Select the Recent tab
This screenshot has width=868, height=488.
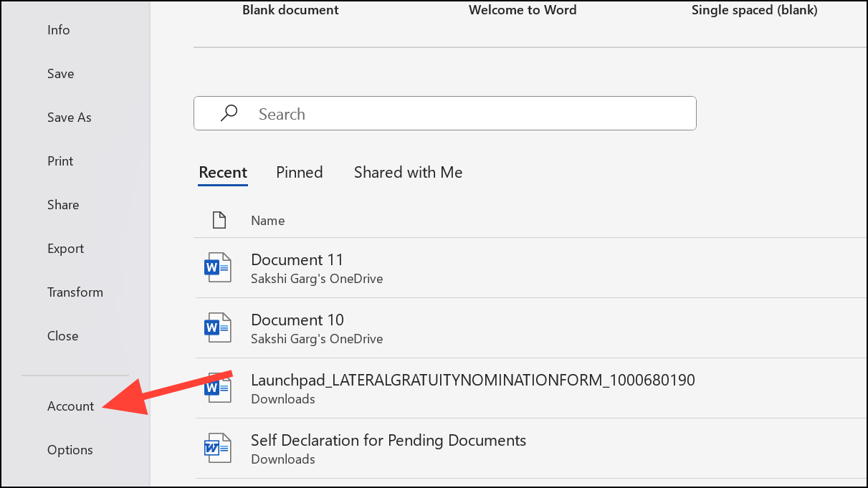pyautogui.click(x=222, y=172)
